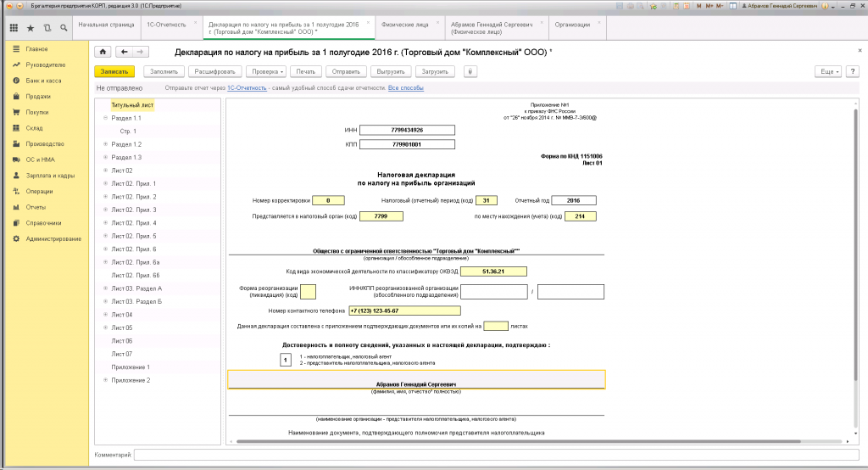Expand Лист 03. Раздел А node
The width and height of the screenshot is (868, 470).
[105, 288]
